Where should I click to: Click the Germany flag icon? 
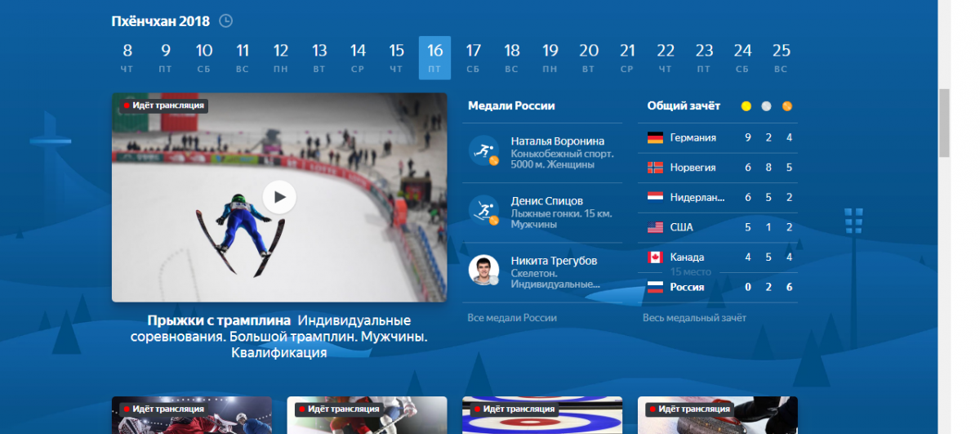655,137
